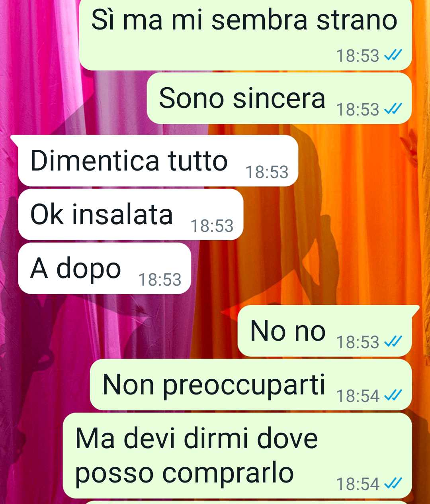
Task: Select the 'Non preoccuparti' message text
Action: (x=214, y=385)
